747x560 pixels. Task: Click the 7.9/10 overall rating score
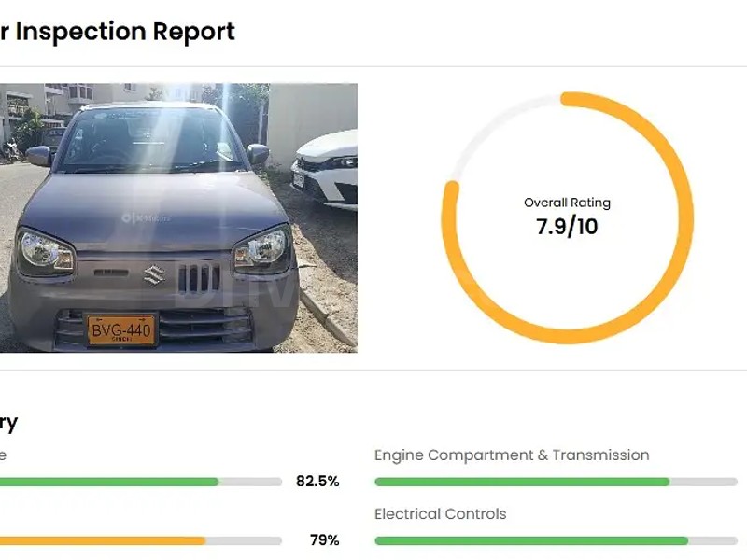pyautogui.click(x=567, y=227)
